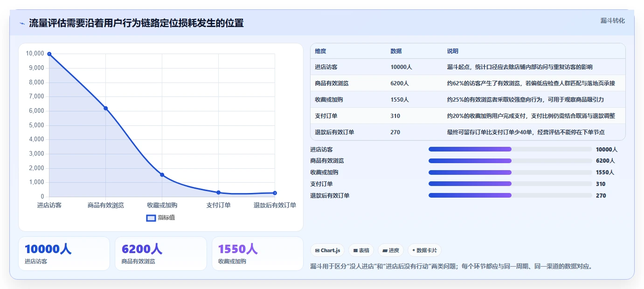
Task: Click the description starting 约25%的有效浏览者
Action: point(526,100)
